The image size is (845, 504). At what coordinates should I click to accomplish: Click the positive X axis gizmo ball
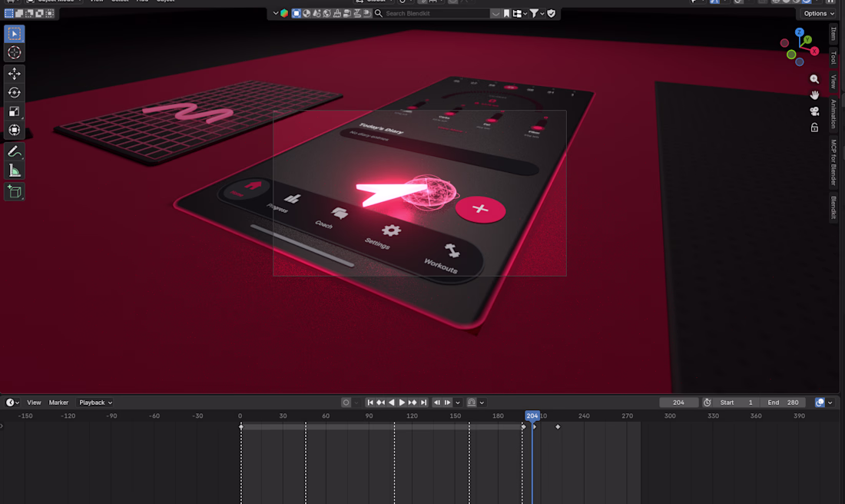[814, 51]
